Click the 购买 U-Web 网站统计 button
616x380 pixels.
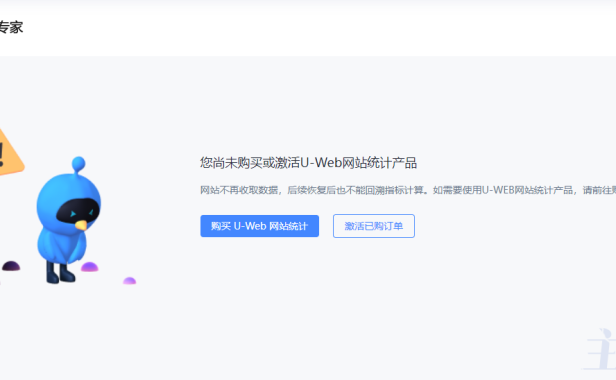[259, 226]
